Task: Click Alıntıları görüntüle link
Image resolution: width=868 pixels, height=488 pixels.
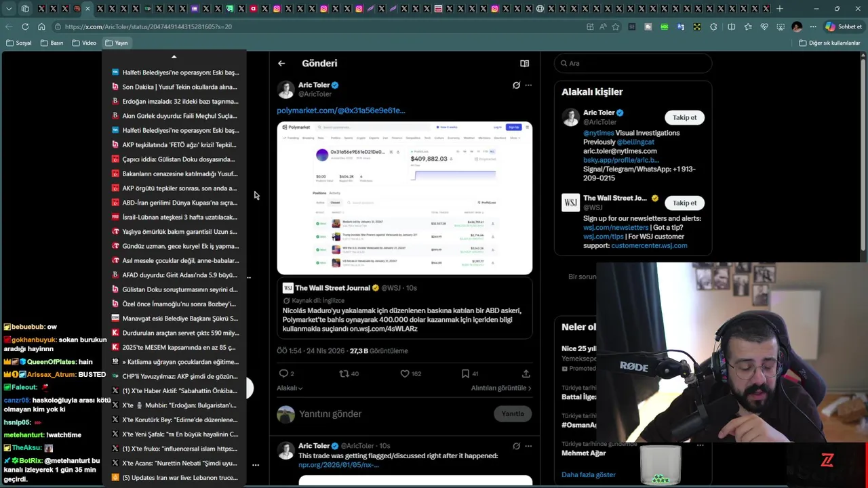Action: [x=501, y=388]
